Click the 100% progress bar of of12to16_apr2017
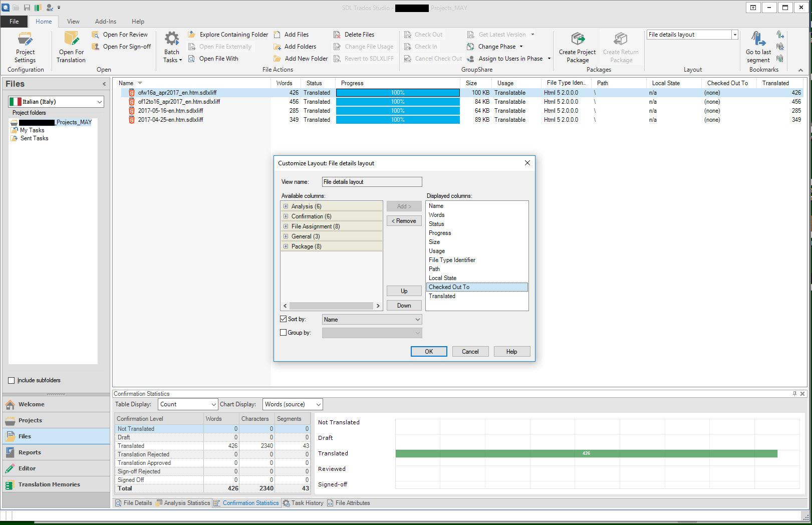 pyautogui.click(x=398, y=102)
